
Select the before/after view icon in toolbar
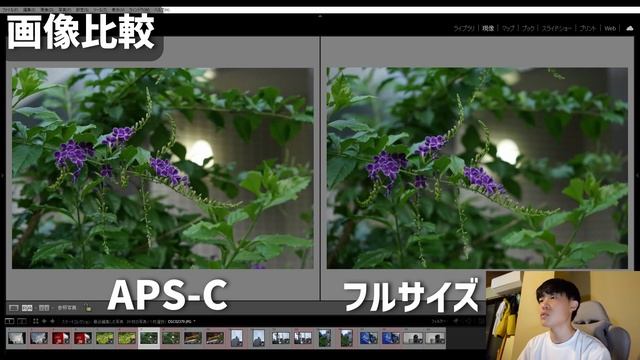44,308
